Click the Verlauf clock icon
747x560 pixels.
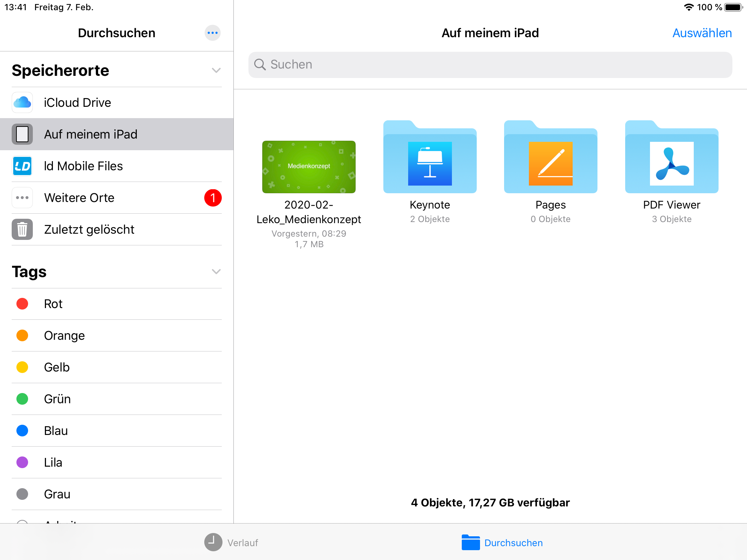213,542
